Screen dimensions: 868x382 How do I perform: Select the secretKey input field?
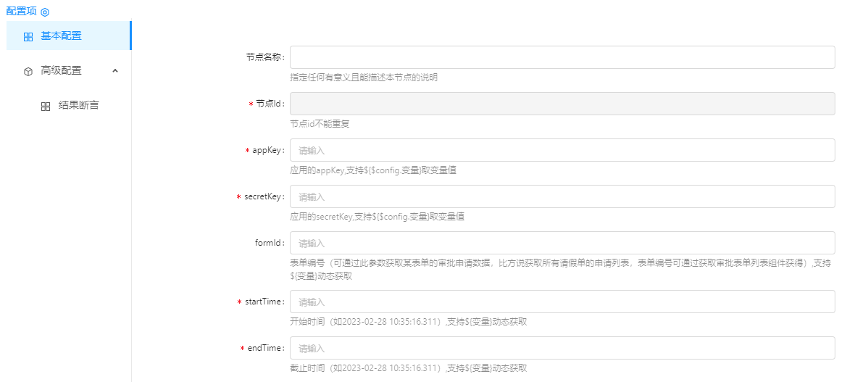(x=562, y=196)
